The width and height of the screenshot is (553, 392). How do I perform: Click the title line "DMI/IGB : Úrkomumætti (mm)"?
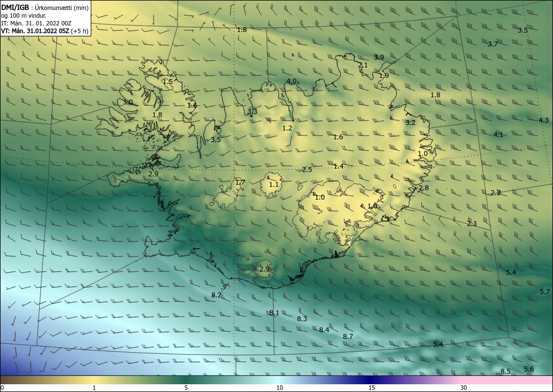point(45,8)
